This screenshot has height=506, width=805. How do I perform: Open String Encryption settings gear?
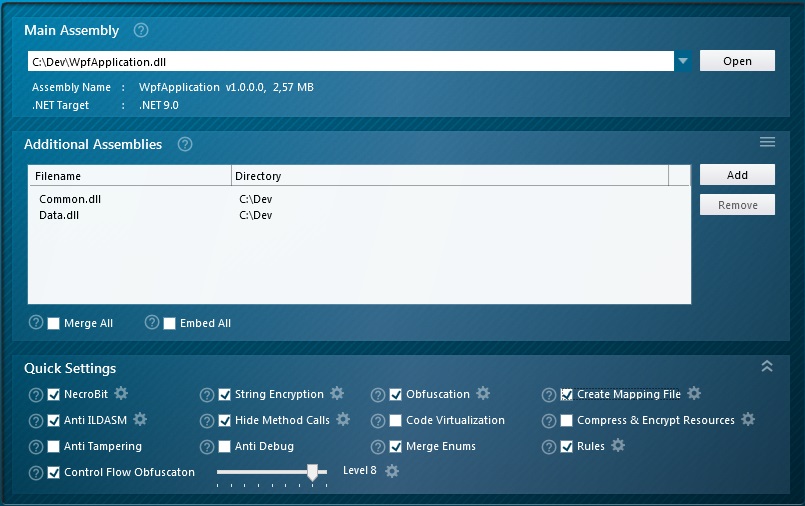[x=337, y=394]
